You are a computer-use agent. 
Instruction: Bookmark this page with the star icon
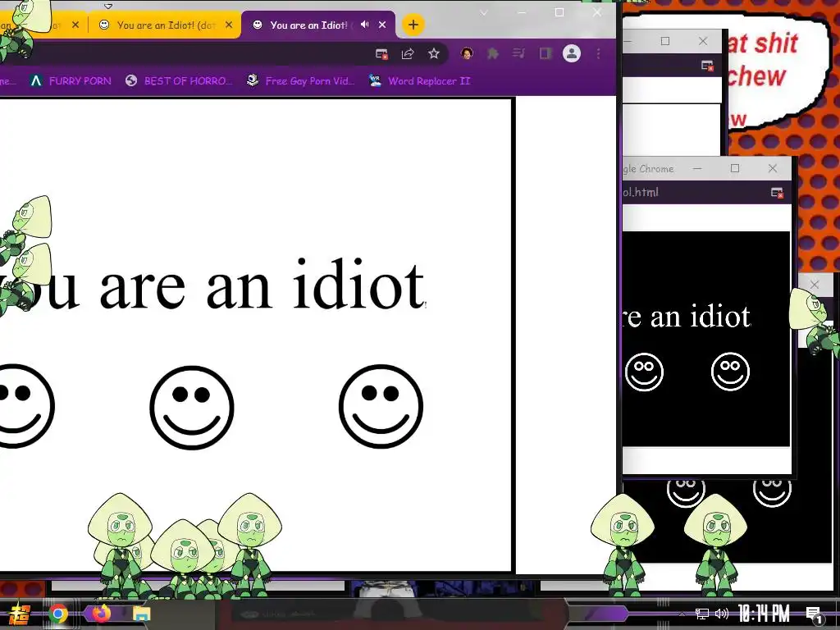434,53
